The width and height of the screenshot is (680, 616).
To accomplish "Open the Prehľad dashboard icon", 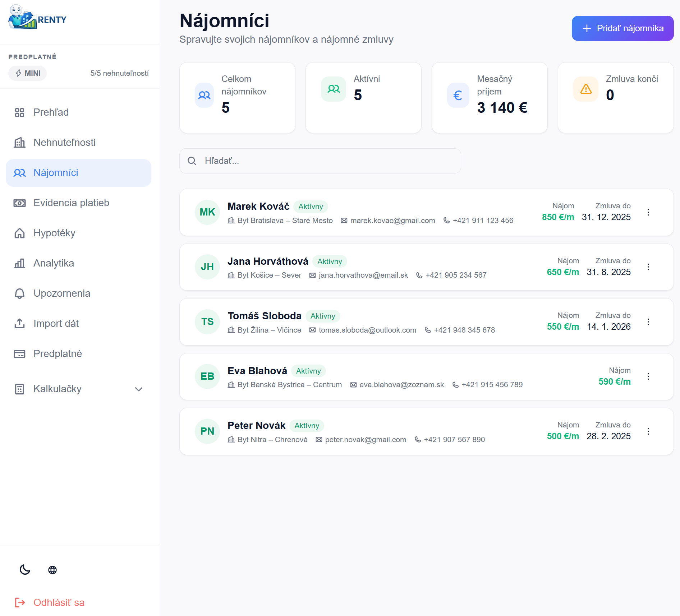I will click(x=20, y=112).
